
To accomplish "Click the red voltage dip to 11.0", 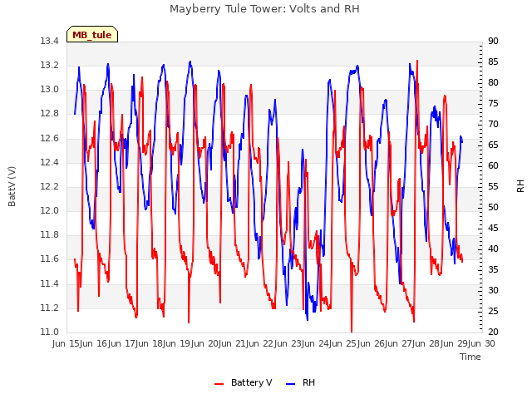I will [x=352, y=331].
